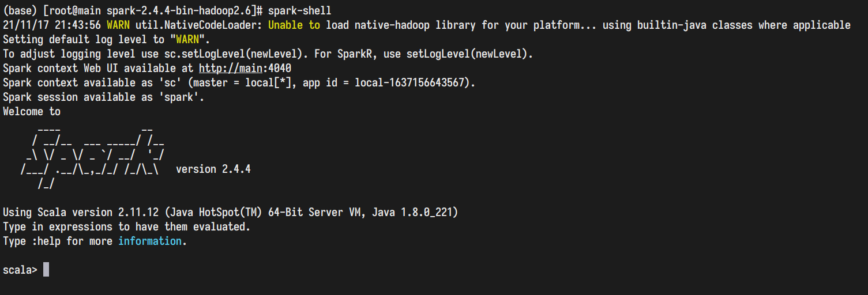Click the ':help' command text
Image resolution: width=868 pixels, height=295 pixels.
pyautogui.click(x=46, y=241)
